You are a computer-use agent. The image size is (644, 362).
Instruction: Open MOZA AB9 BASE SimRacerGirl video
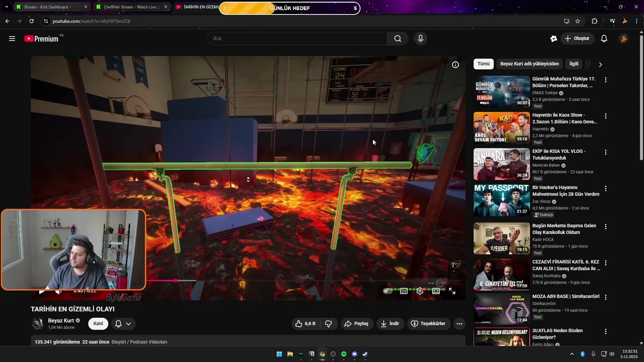click(x=566, y=296)
